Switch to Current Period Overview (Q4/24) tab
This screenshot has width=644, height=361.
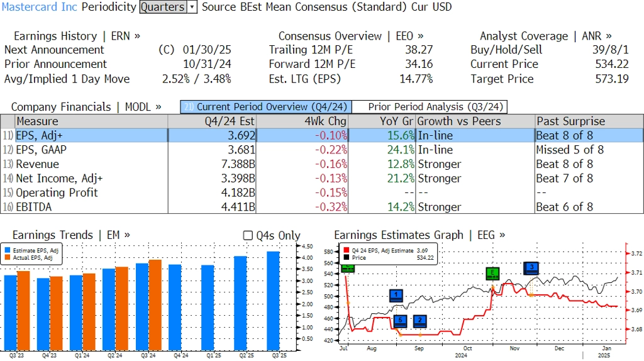(266, 107)
